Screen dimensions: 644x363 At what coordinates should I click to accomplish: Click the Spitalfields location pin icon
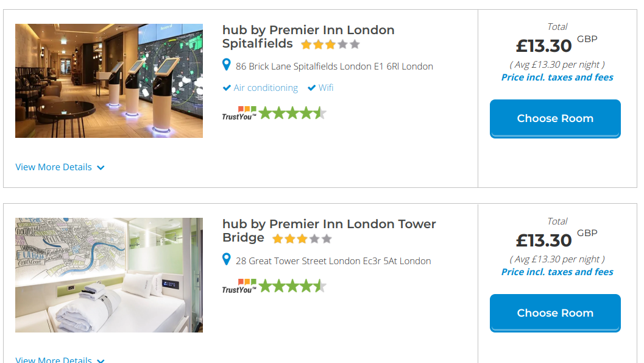(227, 65)
